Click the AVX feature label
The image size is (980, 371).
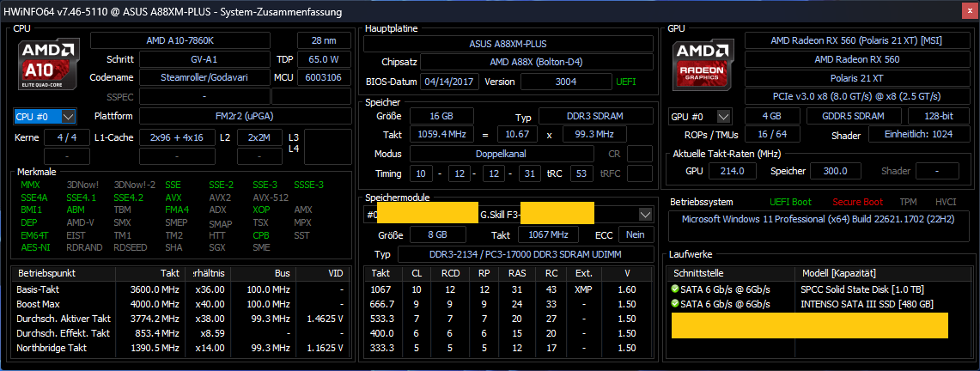pos(173,198)
